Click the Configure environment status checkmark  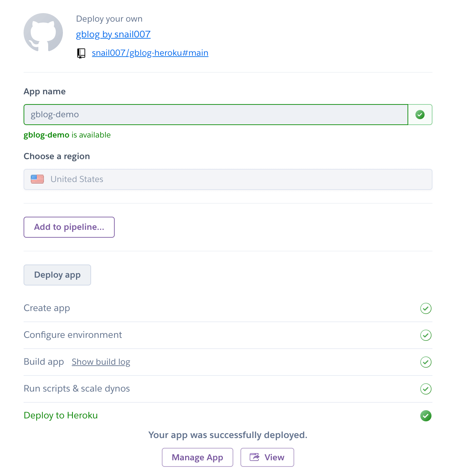pos(426,335)
